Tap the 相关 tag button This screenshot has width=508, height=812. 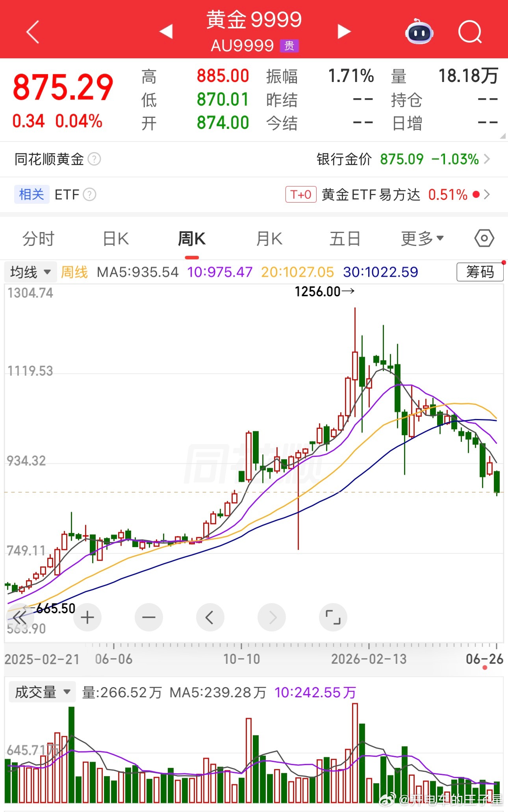(x=32, y=194)
